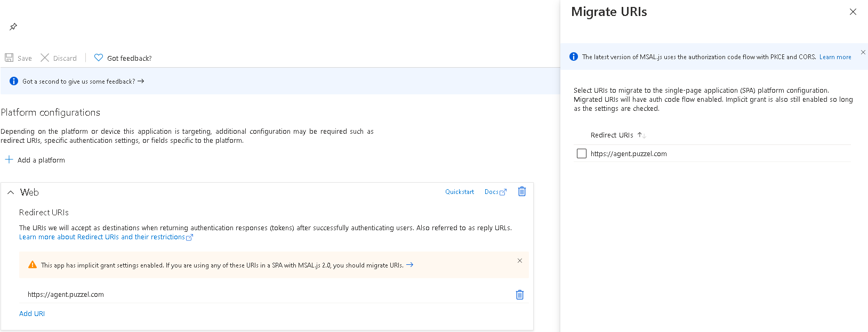Image resolution: width=868 pixels, height=332 pixels.
Task: Click the Add a platform plus icon
Action: pyautogui.click(x=9, y=160)
